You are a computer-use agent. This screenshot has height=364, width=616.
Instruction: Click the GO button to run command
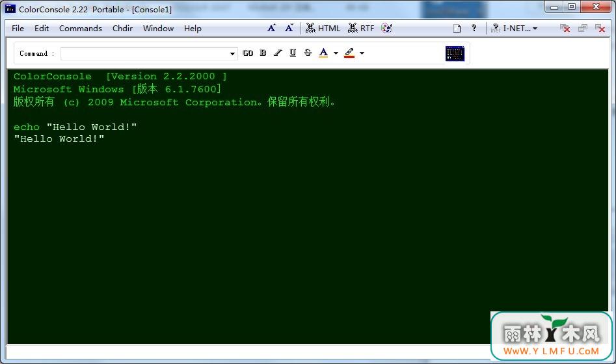tap(248, 53)
